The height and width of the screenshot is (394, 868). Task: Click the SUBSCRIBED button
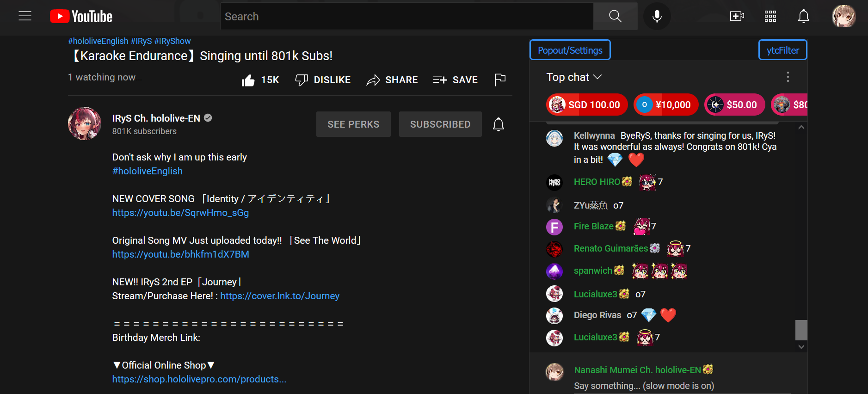point(440,124)
